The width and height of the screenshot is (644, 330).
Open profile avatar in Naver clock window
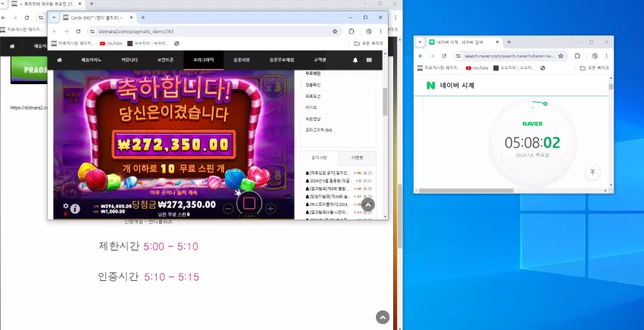click(595, 56)
